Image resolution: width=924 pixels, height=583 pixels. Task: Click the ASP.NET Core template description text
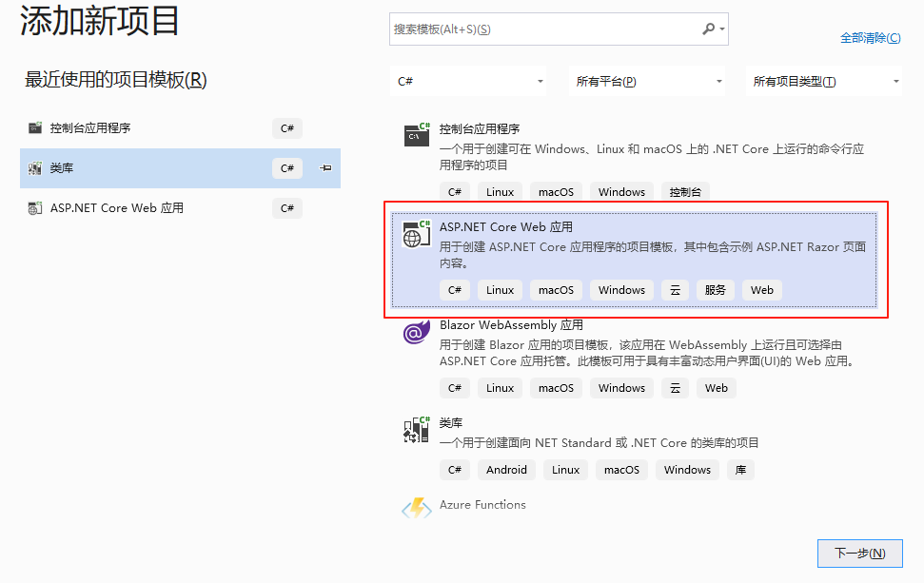point(653,255)
